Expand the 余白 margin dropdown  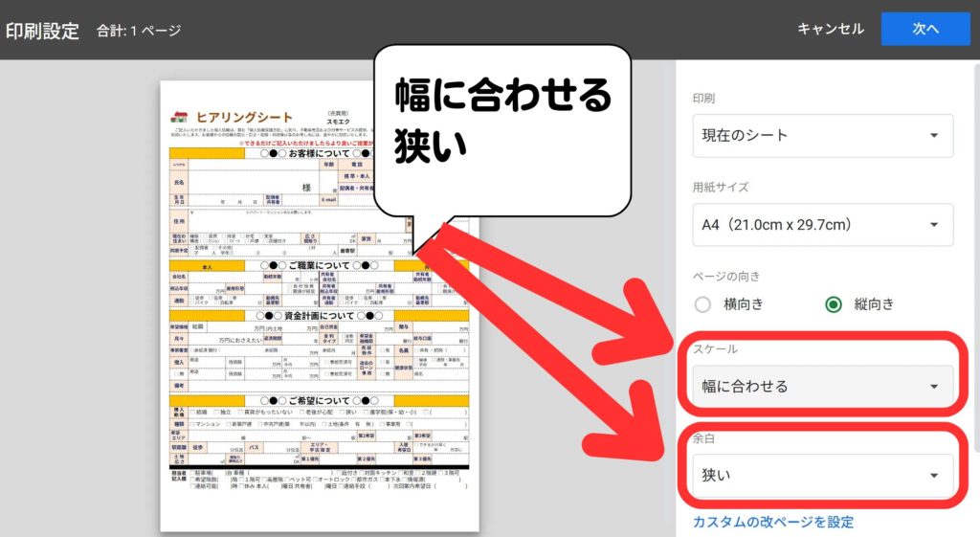821,476
